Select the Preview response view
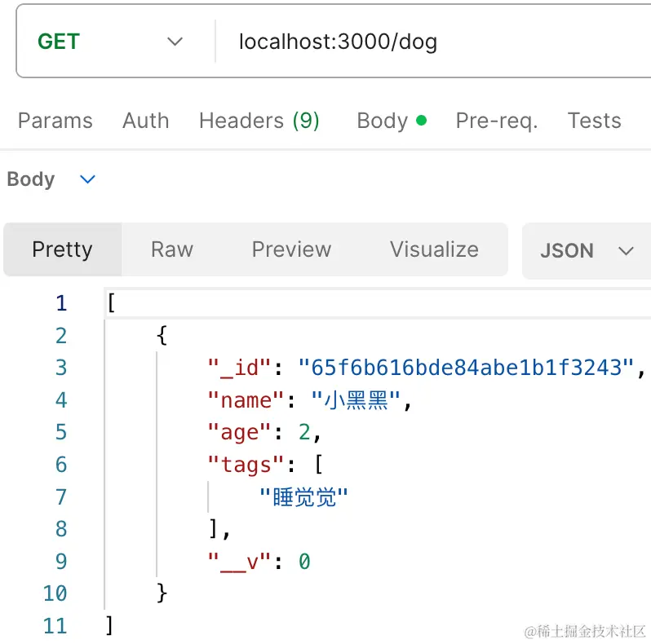Viewport: 651px width, 644px height. coord(291,249)
